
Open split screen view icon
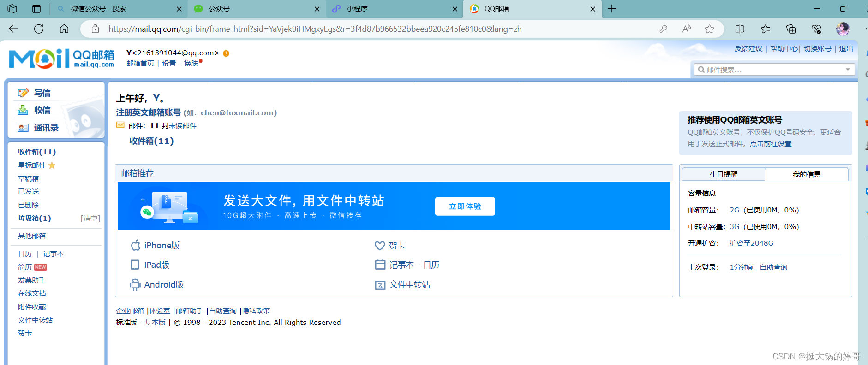pos(740,29)
